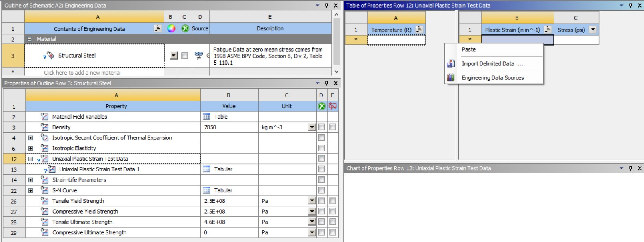Collapse the Material group in the outline
Image resolution: width=644 pixels, height=242 pixels.
coord(29,39)
